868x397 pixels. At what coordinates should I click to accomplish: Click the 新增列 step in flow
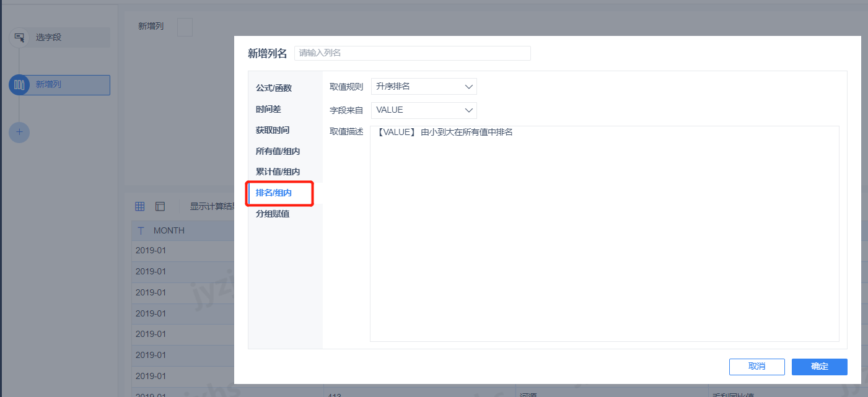pyautogui.click(x=59, y=85)
